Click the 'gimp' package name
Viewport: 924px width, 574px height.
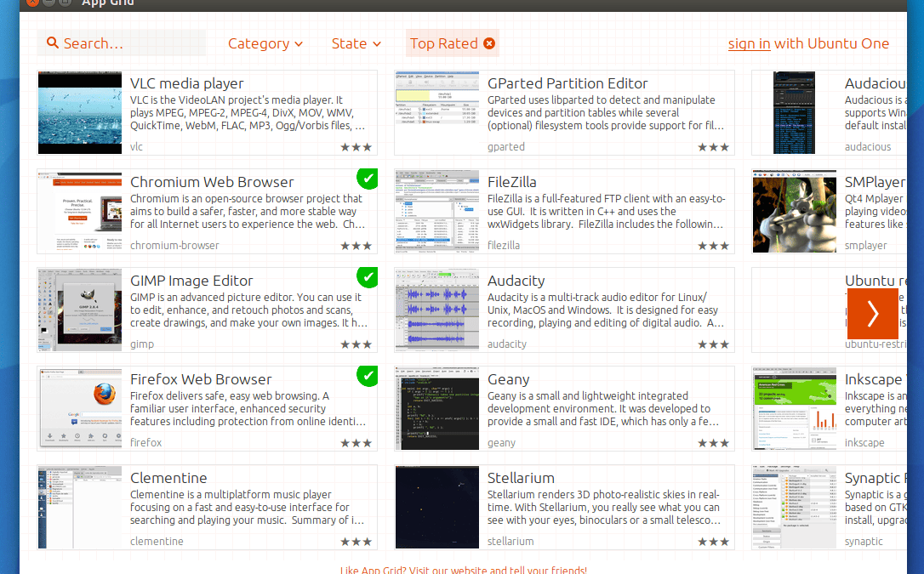coord(142,344)
